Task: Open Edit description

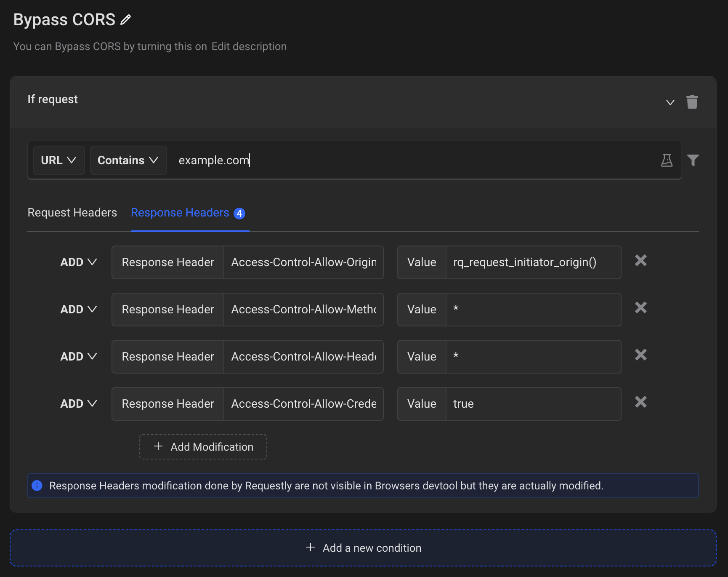Action: pyautogui.click(x=249, y=46)
